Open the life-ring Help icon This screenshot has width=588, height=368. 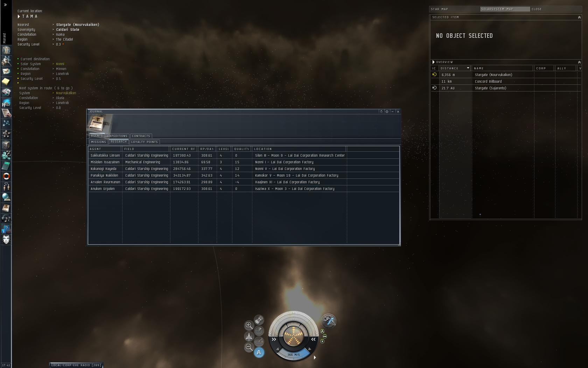pyautogui.click(x=6, y=176)
